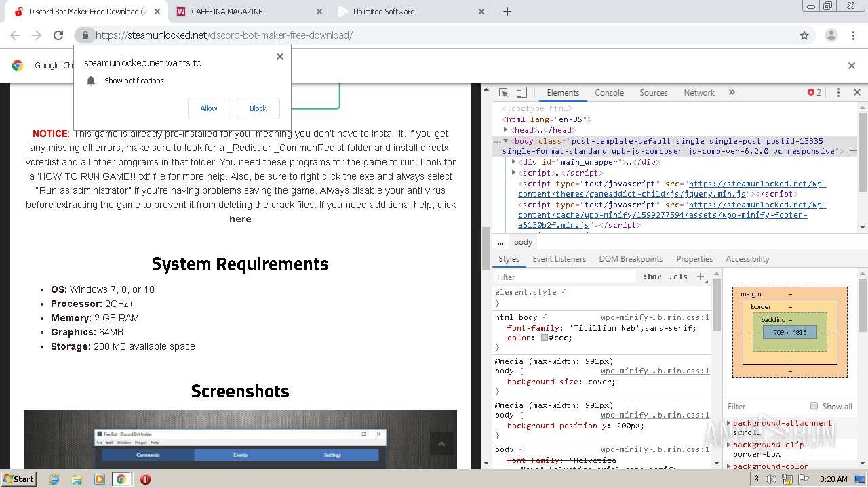Image resolution: width=868 pixels, height=488 pixels.
Task: Enable the Show all computed styles checkbox
Action: tap(814, 406)
